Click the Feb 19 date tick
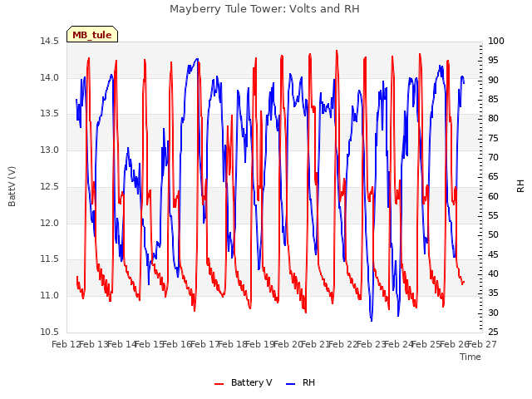Image resolution: width=532 pixels, height=399 pixels. pos(260,345)
